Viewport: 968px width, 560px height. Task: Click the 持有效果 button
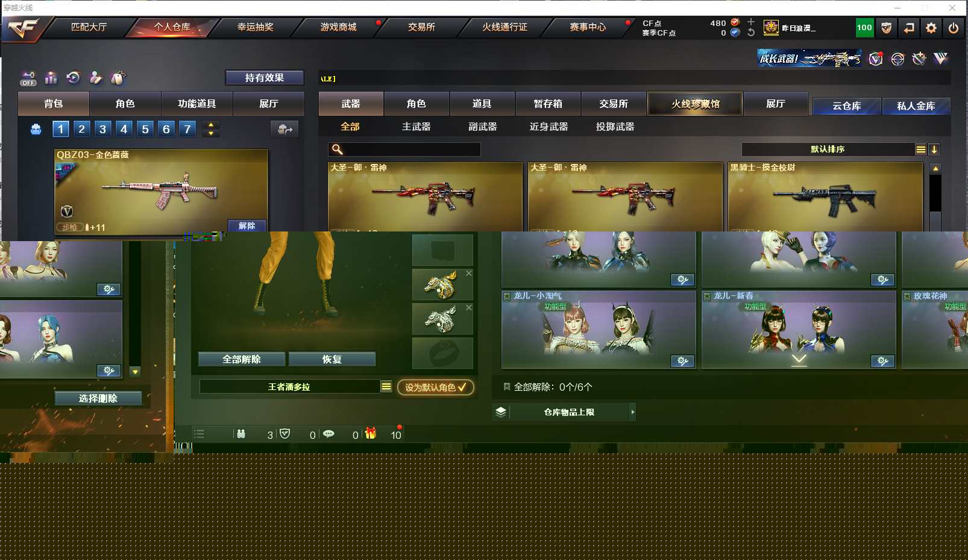(264, 78)
